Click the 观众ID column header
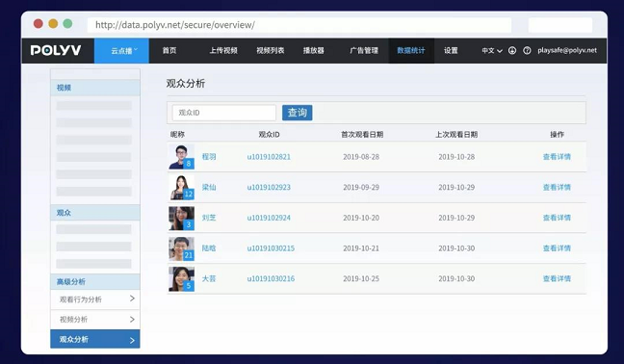Viewport: 624px width, 364px height. coord(269,135)
